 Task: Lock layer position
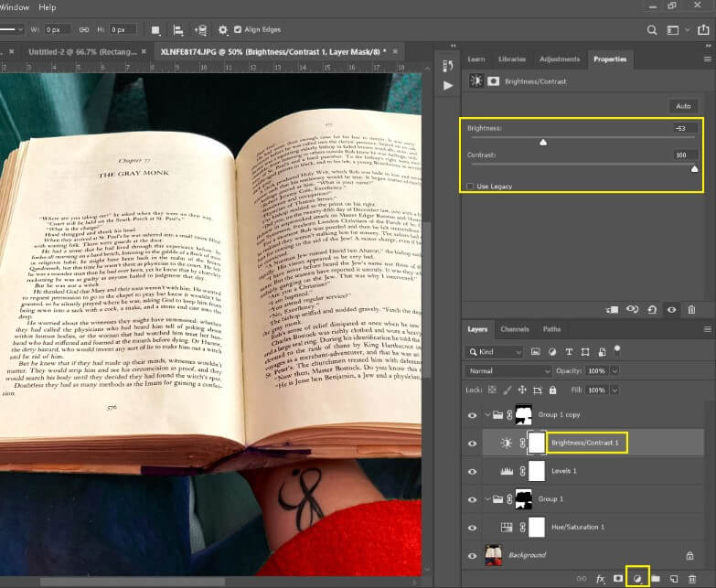click(x=522, y=390)
